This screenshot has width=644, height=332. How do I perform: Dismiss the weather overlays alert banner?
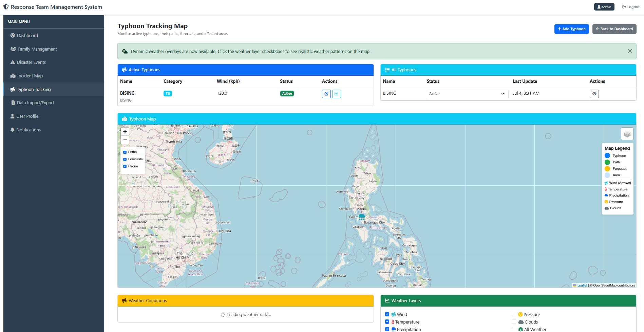click(x=630, y=51)
